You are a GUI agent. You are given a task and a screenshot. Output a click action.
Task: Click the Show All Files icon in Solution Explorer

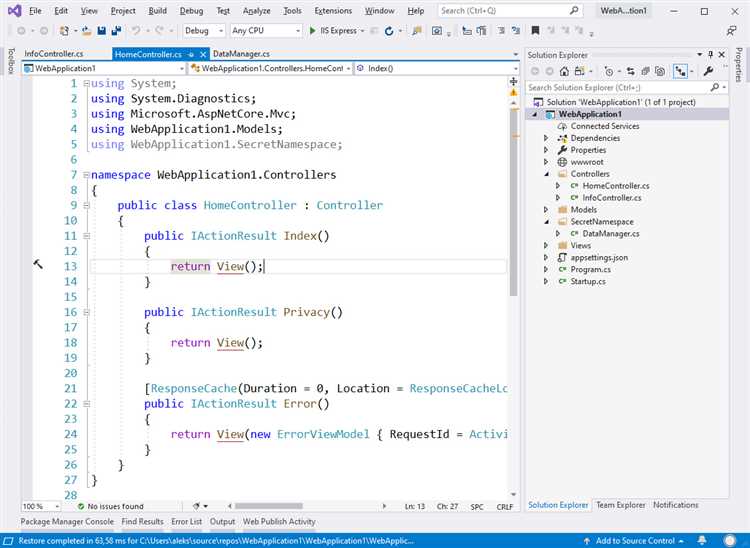coord(660,72)
